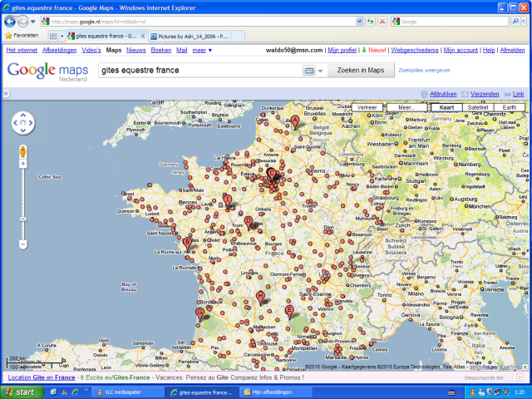Click map marker B near La Roche-sur-Yon

coord(187,244)
